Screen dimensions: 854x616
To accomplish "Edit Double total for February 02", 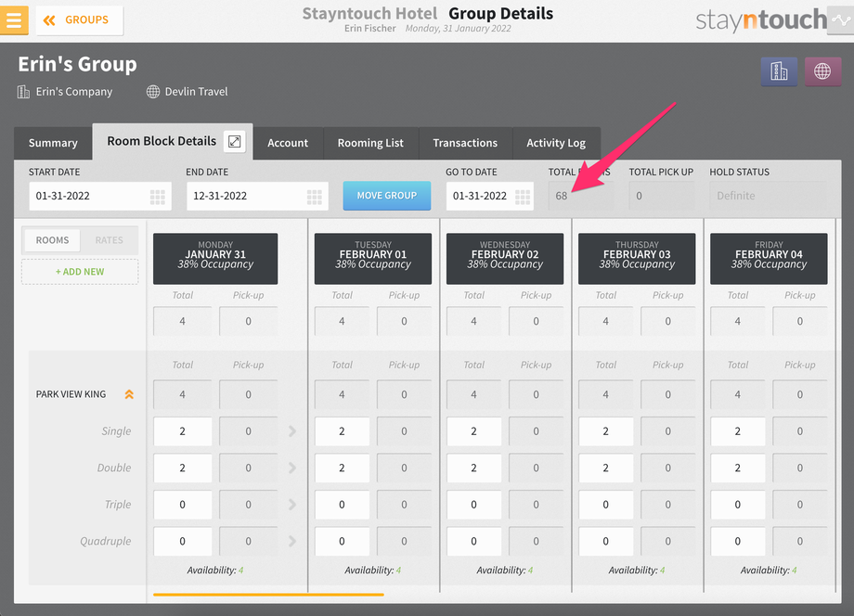I will click(473, 468).
